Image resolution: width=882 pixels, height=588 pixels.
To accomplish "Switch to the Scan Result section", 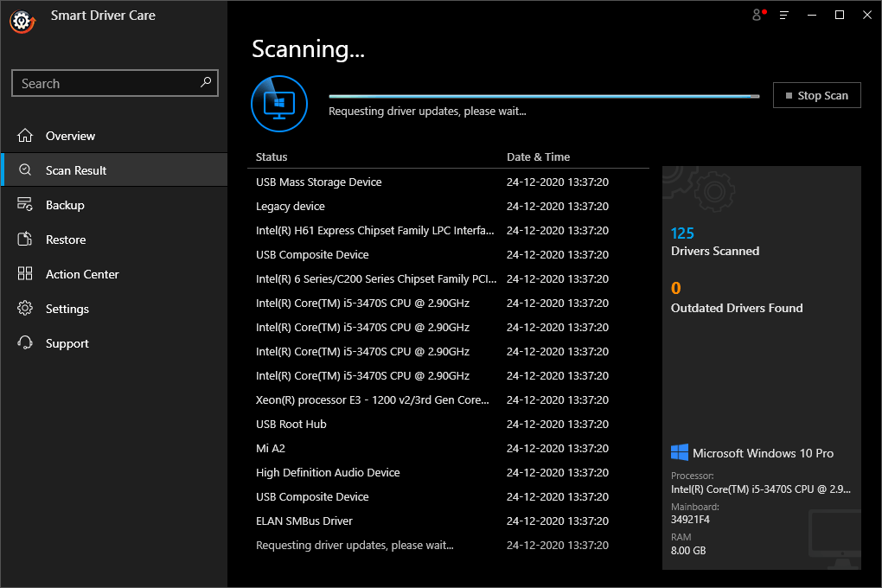I will 75,169.
